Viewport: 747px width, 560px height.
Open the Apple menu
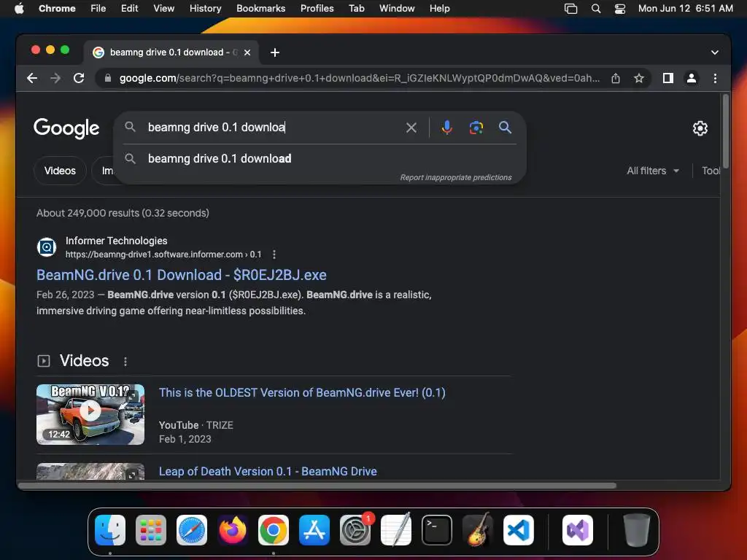pos(19,9)
